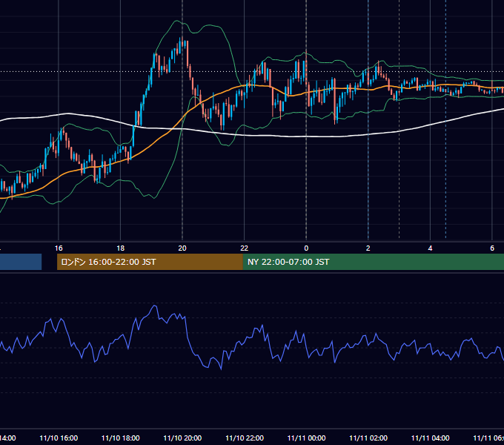Click the candlestick peak at the 20:00 marker
The height and width of the screenshot is (445, 504).
pyautogui.click(x=182, y=40)
